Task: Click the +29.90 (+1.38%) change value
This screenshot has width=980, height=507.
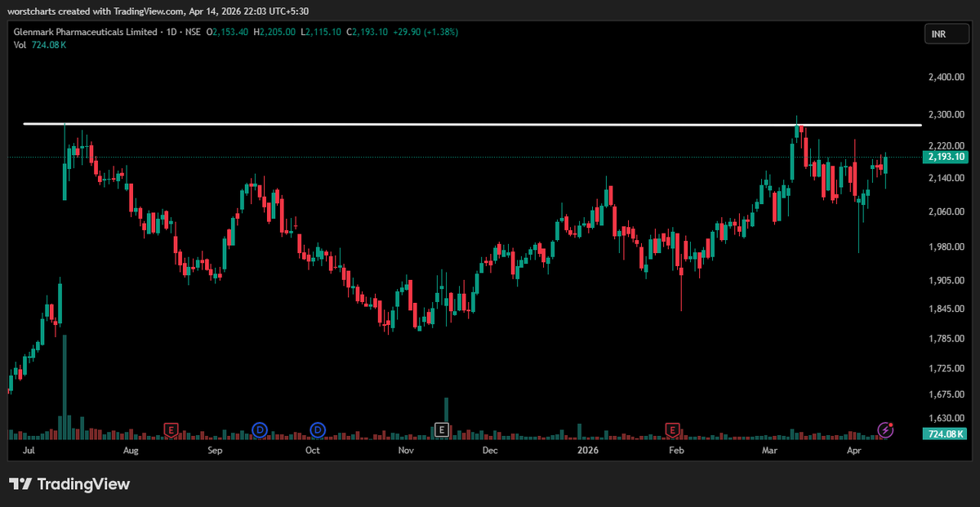Action: (424, 32)
